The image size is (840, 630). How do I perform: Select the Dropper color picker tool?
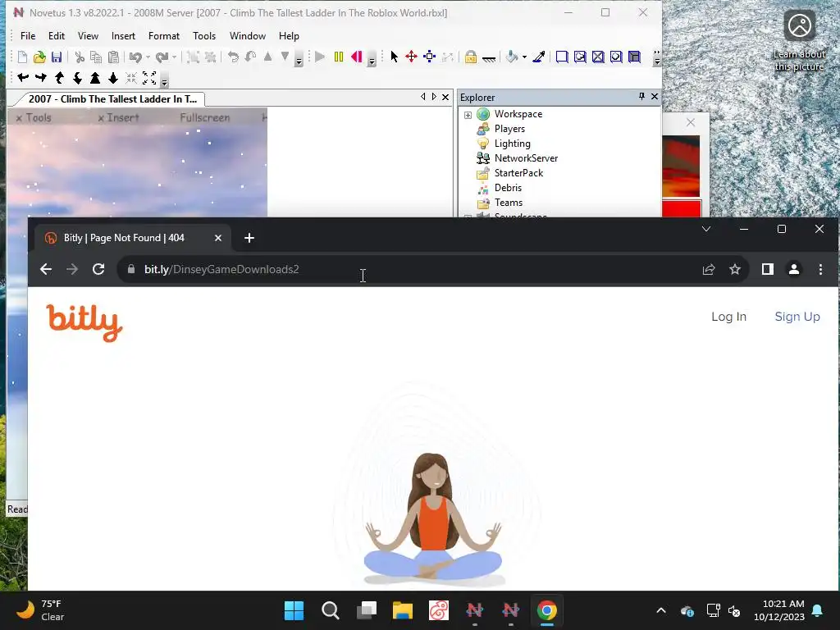click(539, 57)
